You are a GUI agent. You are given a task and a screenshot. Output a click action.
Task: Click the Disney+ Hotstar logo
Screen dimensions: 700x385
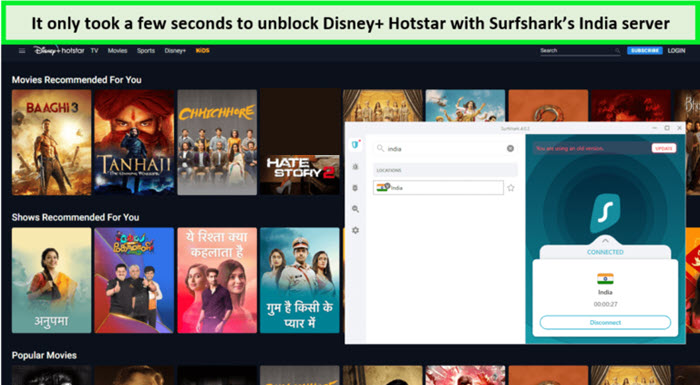(x=58, y=50)
